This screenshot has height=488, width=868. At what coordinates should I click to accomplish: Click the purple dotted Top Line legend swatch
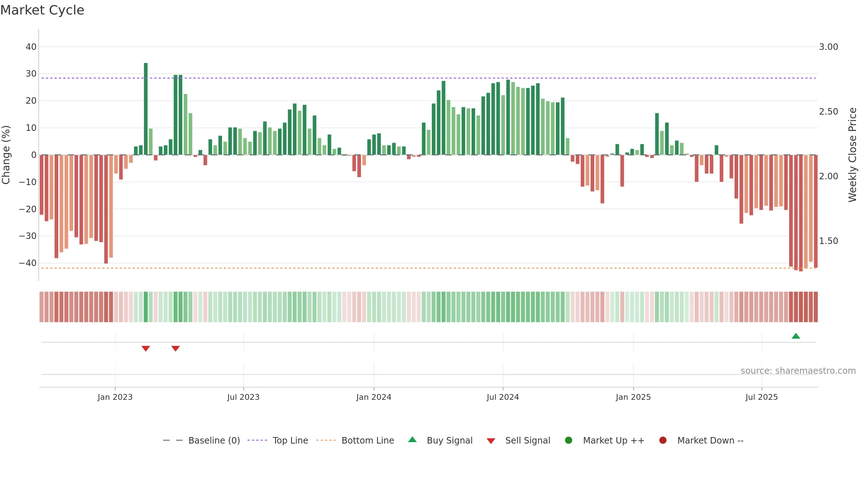(257, 440)
